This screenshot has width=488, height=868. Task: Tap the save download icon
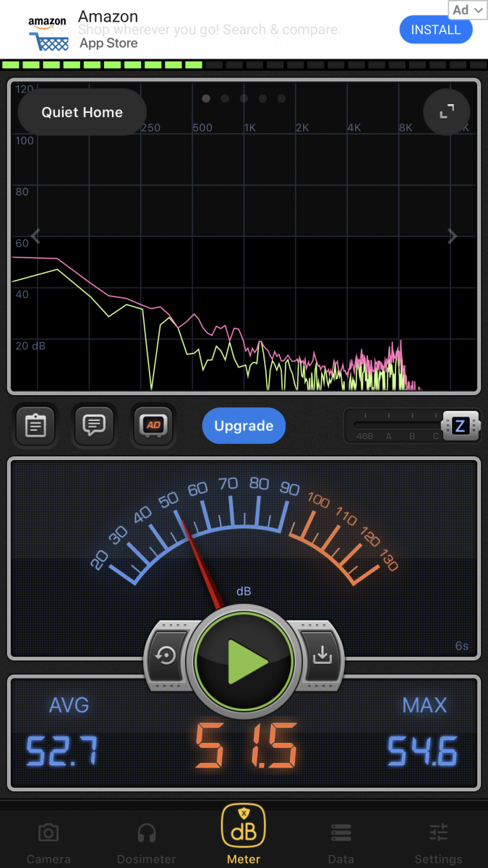coord(322,655)
